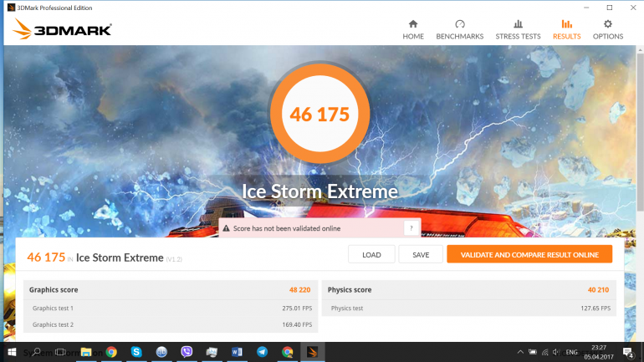This screenshot has width=644, height=362.
Task: Show hidden system tray icons
Action: pyautogui.click(x=520, y=352)
